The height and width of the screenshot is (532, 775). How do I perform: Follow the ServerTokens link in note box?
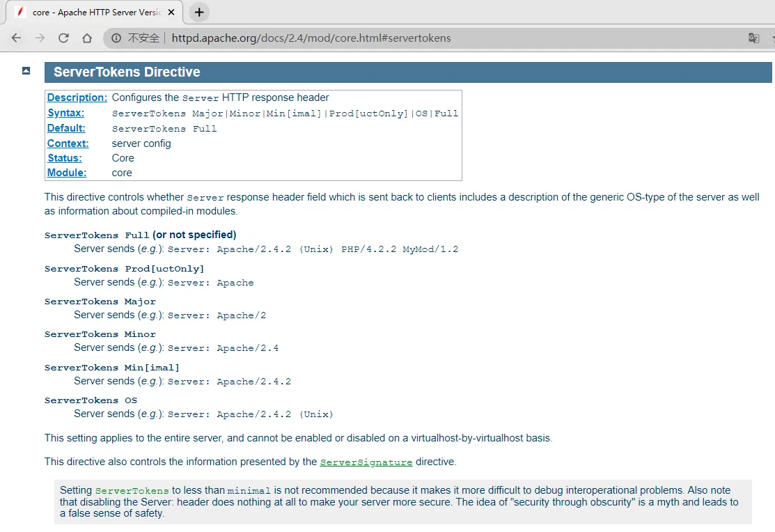pos(132,490)
